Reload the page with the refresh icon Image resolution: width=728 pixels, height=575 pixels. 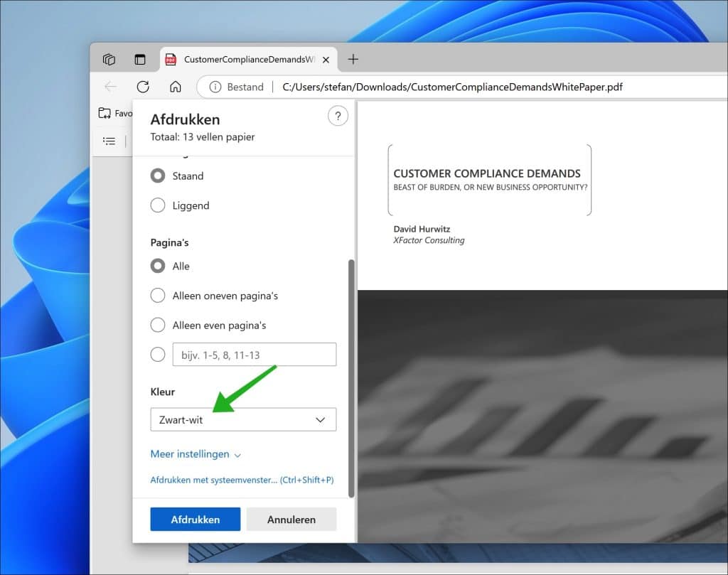coord(143,87)
